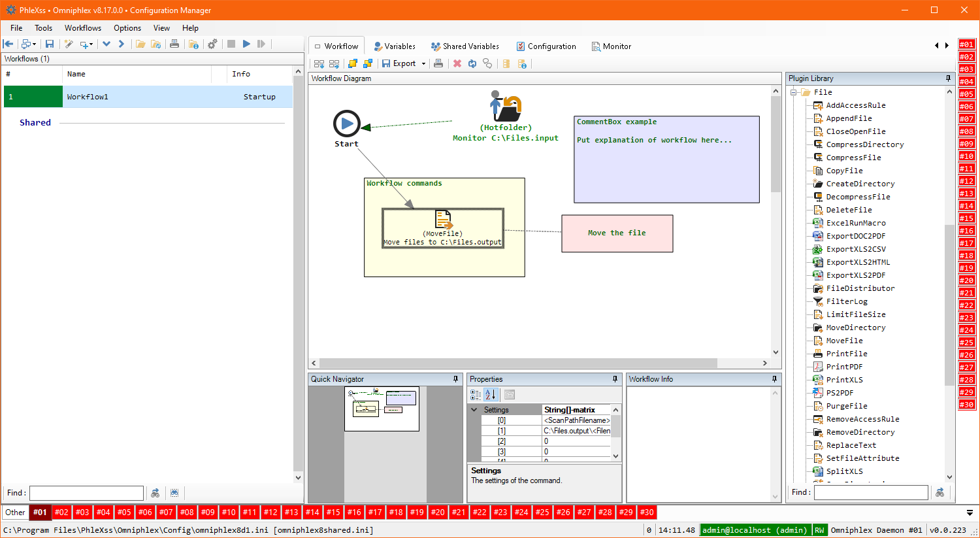Toggle categorized view in Properties panel

476,395
